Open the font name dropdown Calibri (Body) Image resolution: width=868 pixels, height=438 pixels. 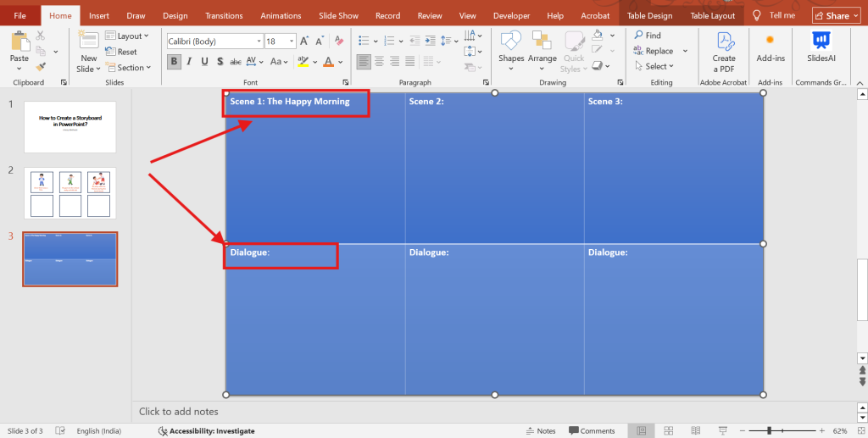click(x=214, y=41)
